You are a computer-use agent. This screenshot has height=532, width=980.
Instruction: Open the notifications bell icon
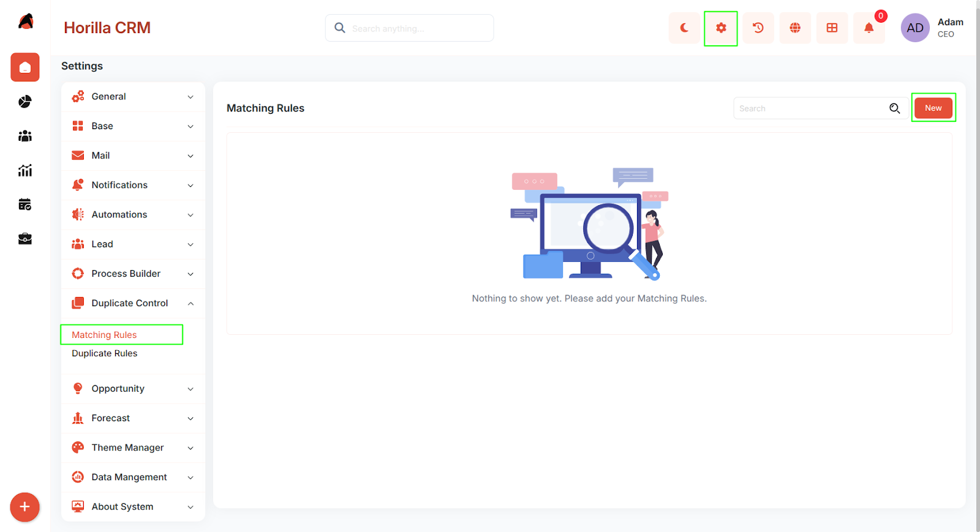coord(869,28)
